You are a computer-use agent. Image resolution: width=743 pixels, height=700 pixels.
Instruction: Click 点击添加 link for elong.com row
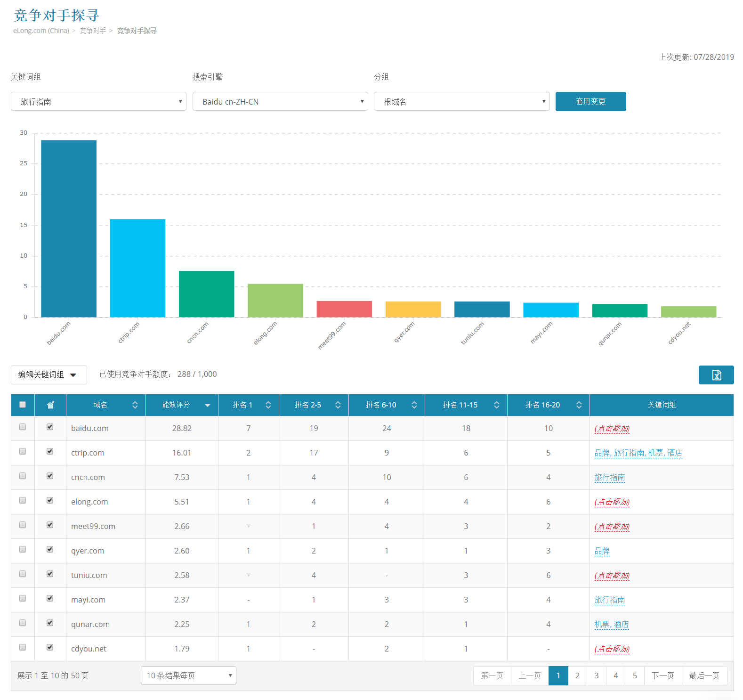(x=612, y=502)
